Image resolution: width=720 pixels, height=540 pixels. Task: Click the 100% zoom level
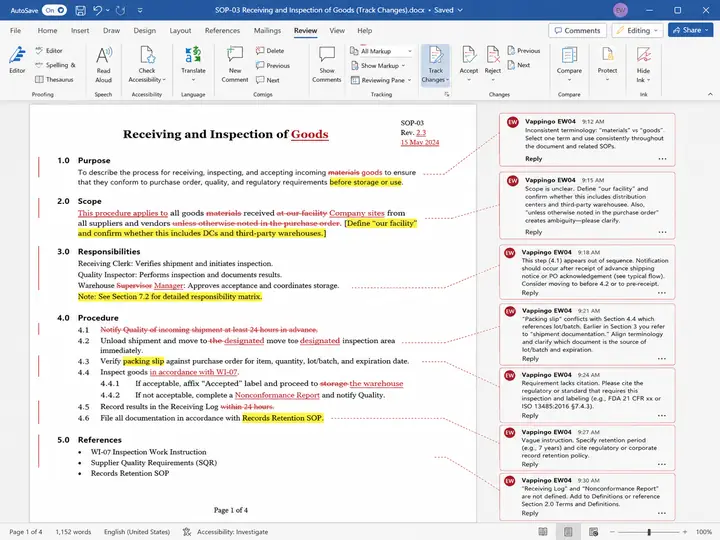[x=703, y=532]
